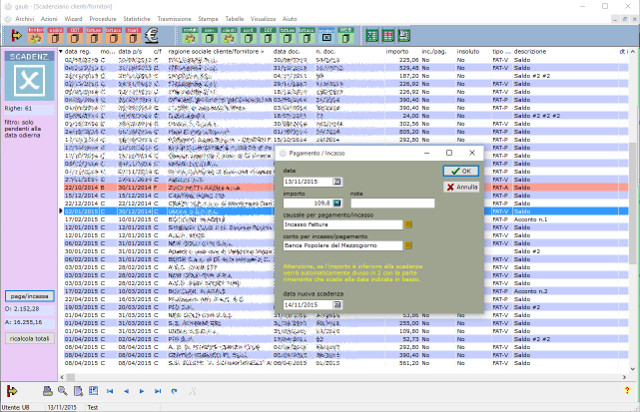Confirm payment with the OK button
The image size is (640, 412).
(460, 171)
